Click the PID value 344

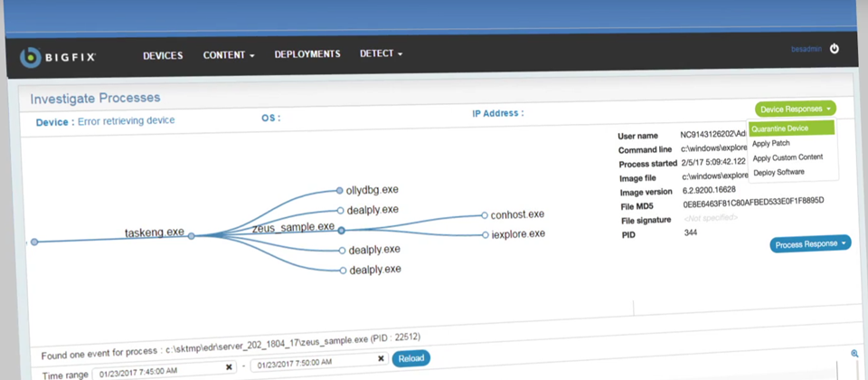690,233
